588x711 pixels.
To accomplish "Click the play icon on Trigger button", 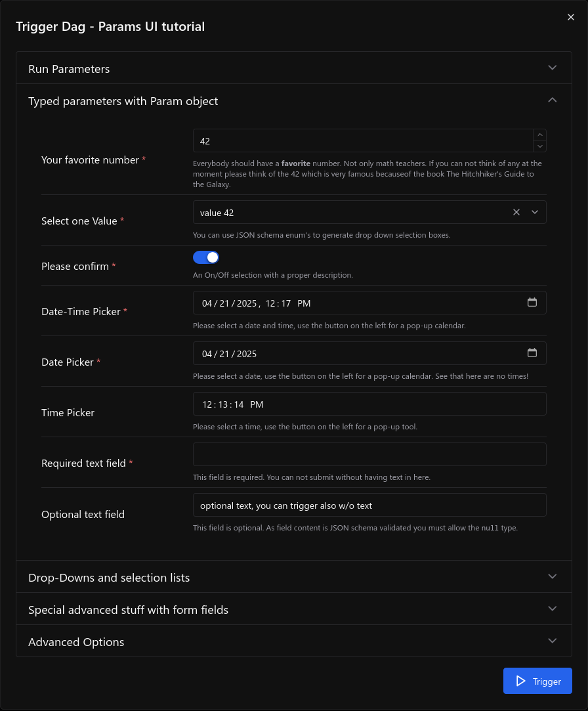I will pyautogui.click(x=521, y=681).
